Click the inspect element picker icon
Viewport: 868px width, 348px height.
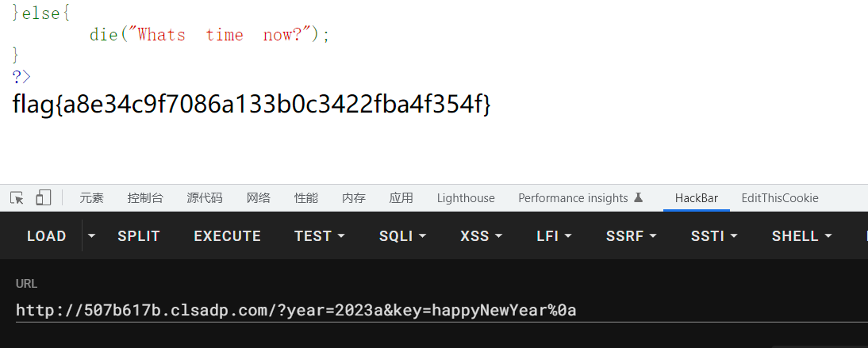(x=17, y=198)
